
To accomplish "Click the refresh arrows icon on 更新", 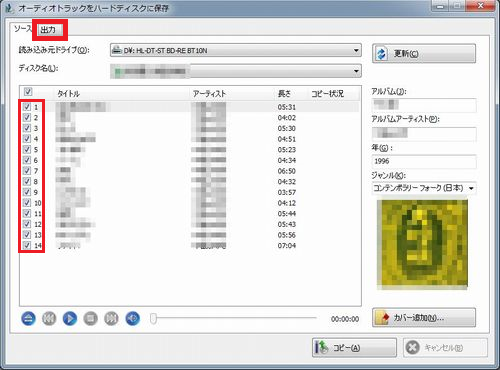I will [382, 54].
